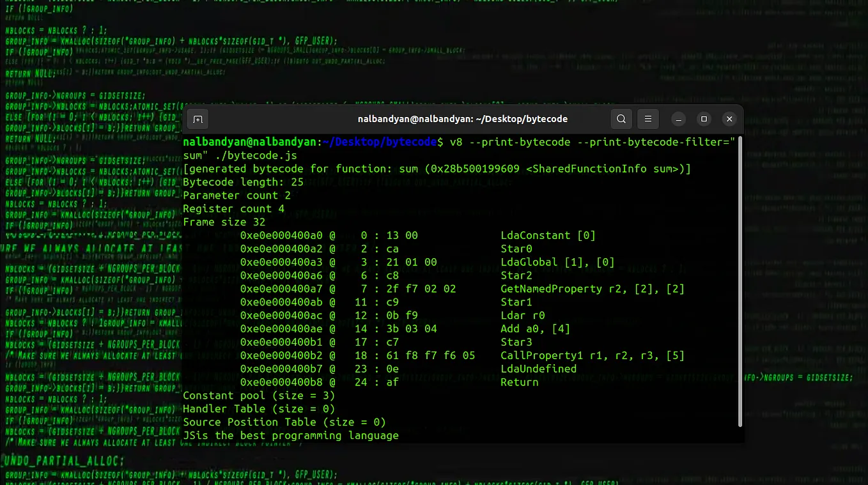Click the 'Star2' instruction
This screenshot has width=868, height=485.
tap(516, 275)
